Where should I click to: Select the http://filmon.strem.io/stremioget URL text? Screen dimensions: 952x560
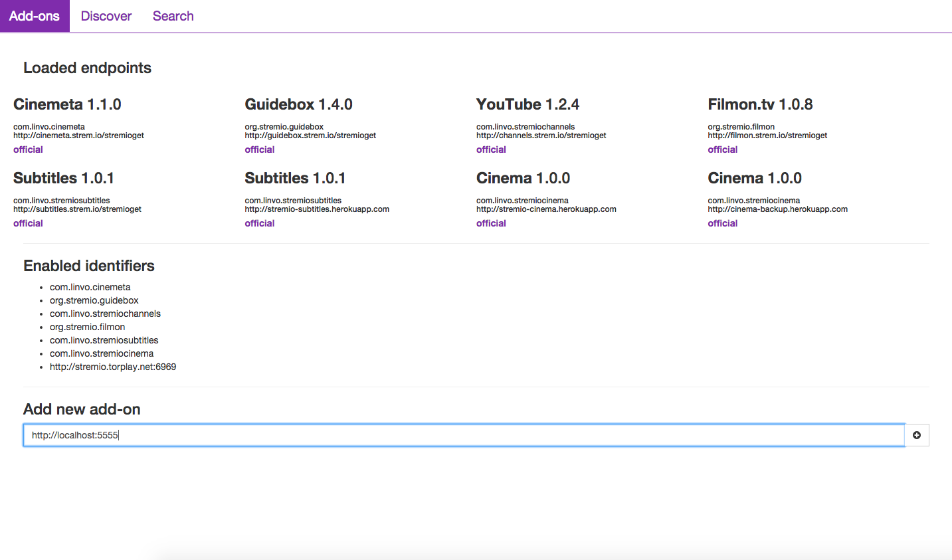click(767, 136)
